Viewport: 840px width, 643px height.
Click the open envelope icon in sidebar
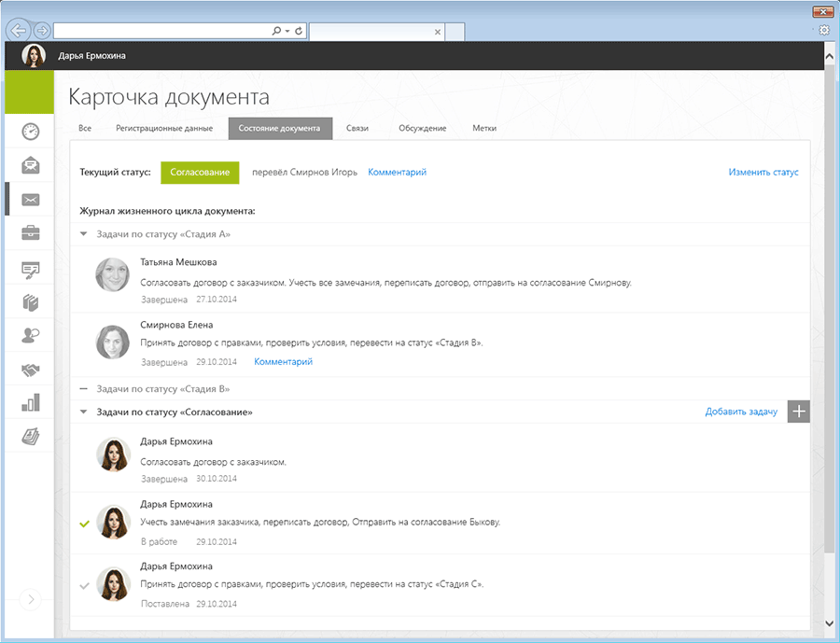point(31,165)
